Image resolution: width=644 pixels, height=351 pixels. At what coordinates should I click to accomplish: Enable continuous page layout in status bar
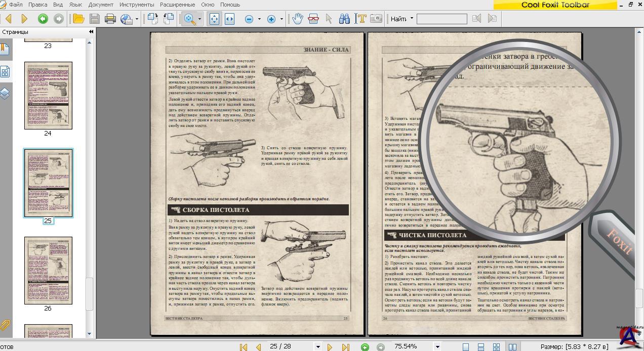481,347
